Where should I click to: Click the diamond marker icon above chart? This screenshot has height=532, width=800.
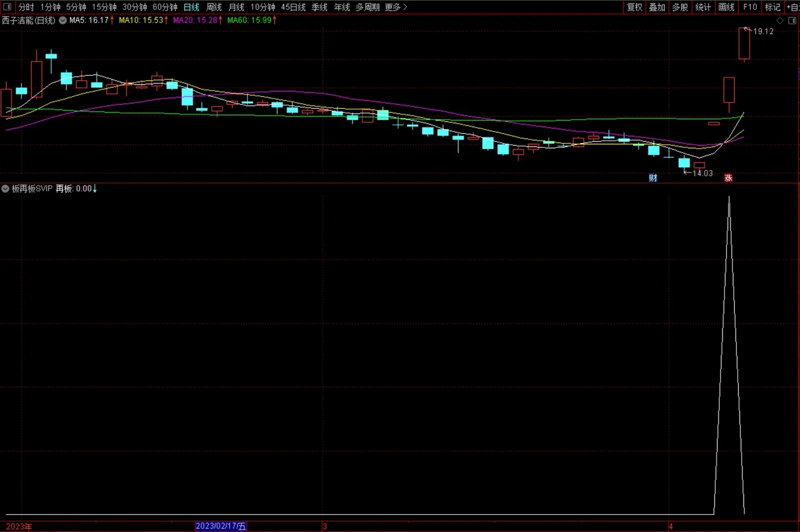click(x=780, y=21)
